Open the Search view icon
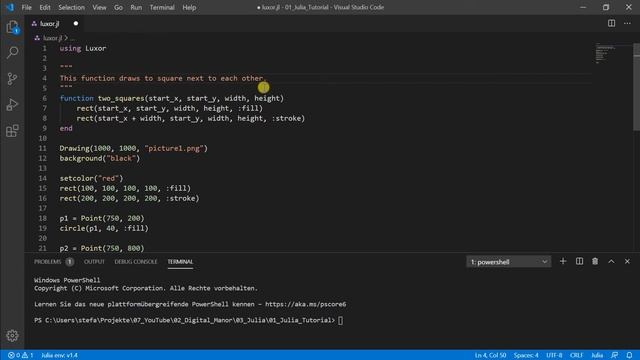The width and height of the screenshot is (640, 360). [12, 53]
